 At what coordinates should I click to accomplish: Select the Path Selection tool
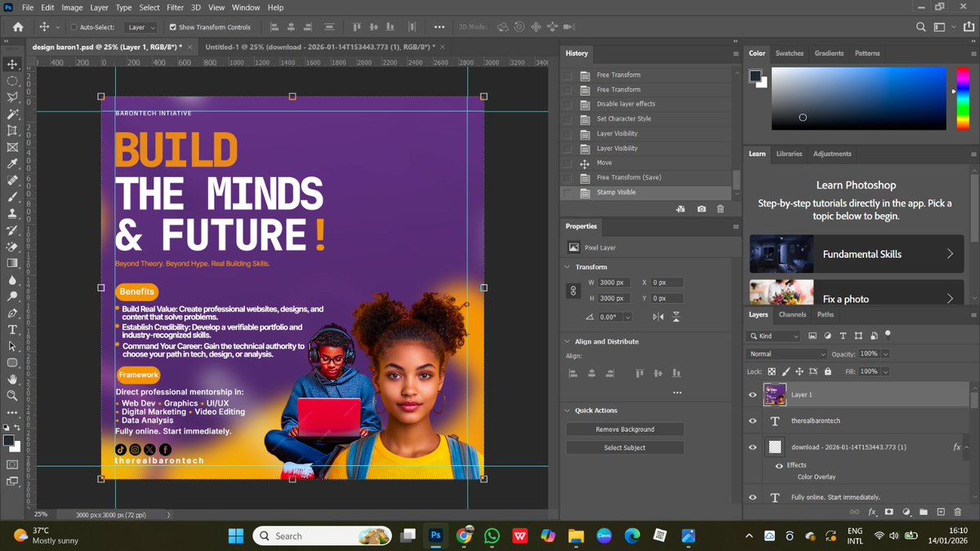click(x=12, y=346)
